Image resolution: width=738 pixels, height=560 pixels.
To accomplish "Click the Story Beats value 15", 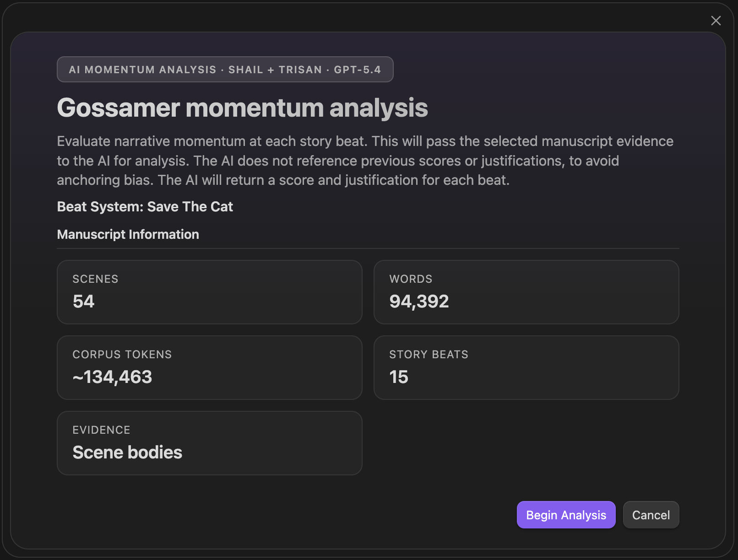I will [x=398, y=377].
